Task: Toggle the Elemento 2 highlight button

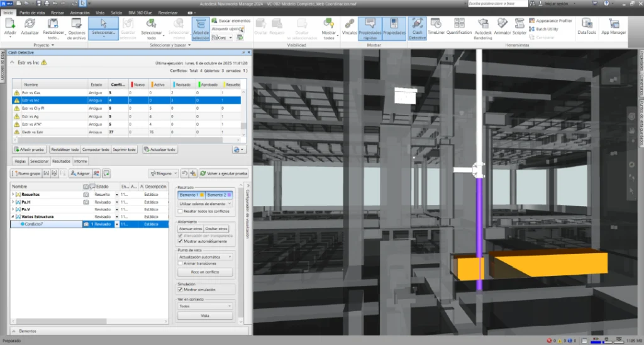Action: (x=219, y=195)
